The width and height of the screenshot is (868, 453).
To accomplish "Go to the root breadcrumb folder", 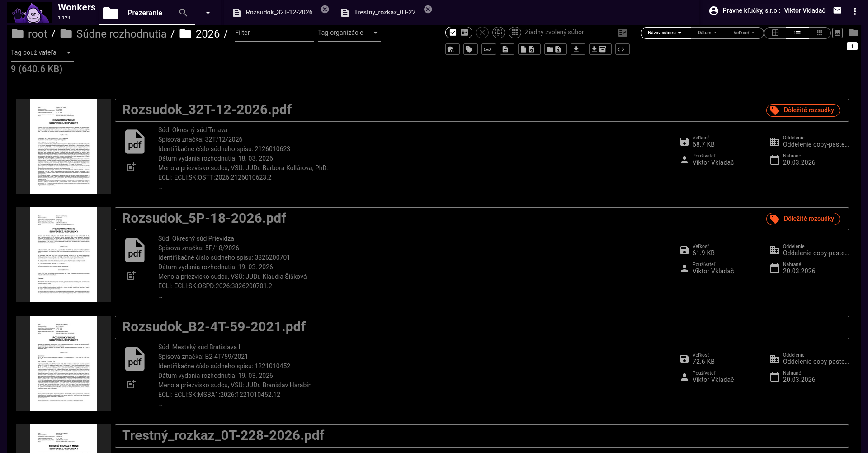I will coord(30,34).
